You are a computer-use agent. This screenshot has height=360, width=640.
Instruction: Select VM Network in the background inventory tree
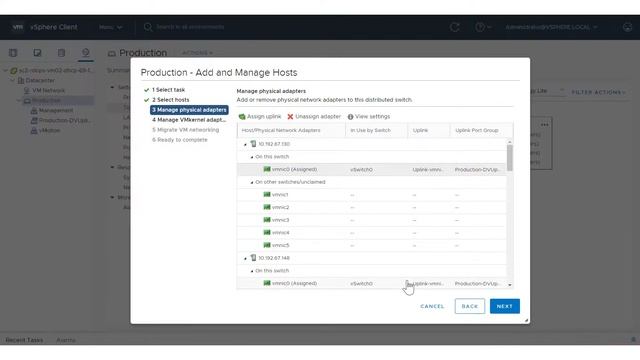click(x=49, y=91)
